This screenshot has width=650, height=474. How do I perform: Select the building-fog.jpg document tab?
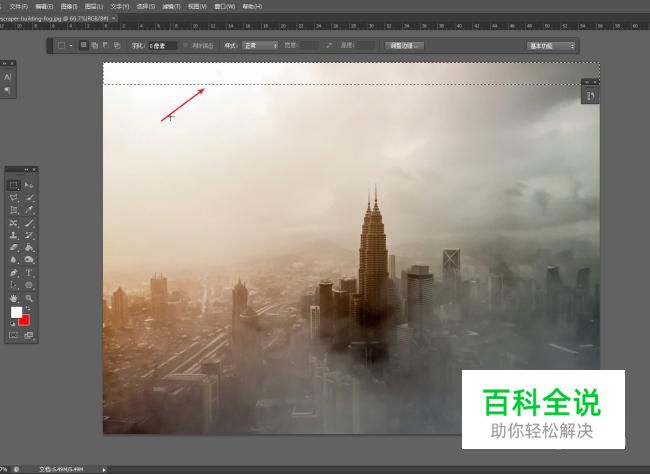(x=54, y=18)
